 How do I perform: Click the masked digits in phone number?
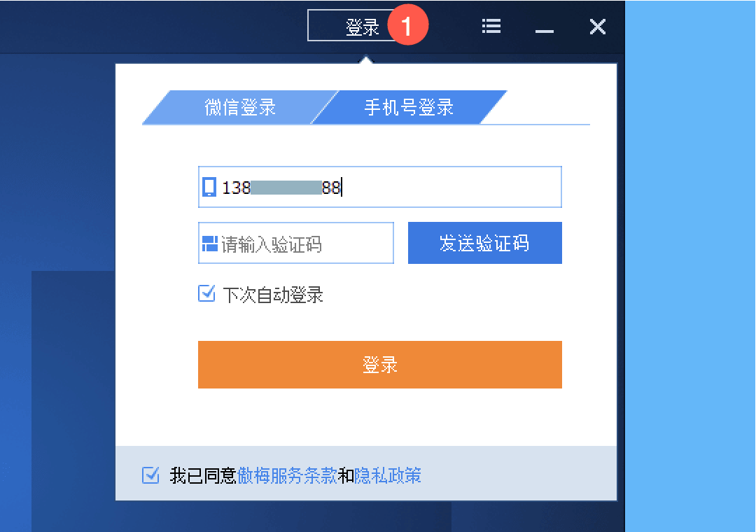tap(286, 188)
